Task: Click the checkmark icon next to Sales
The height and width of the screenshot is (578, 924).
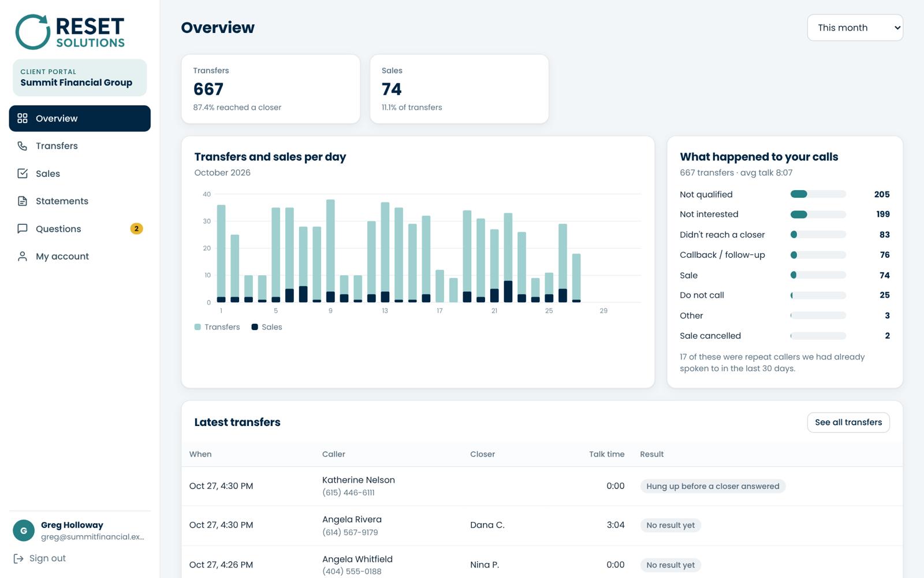Action: click(x=23, y=173)
